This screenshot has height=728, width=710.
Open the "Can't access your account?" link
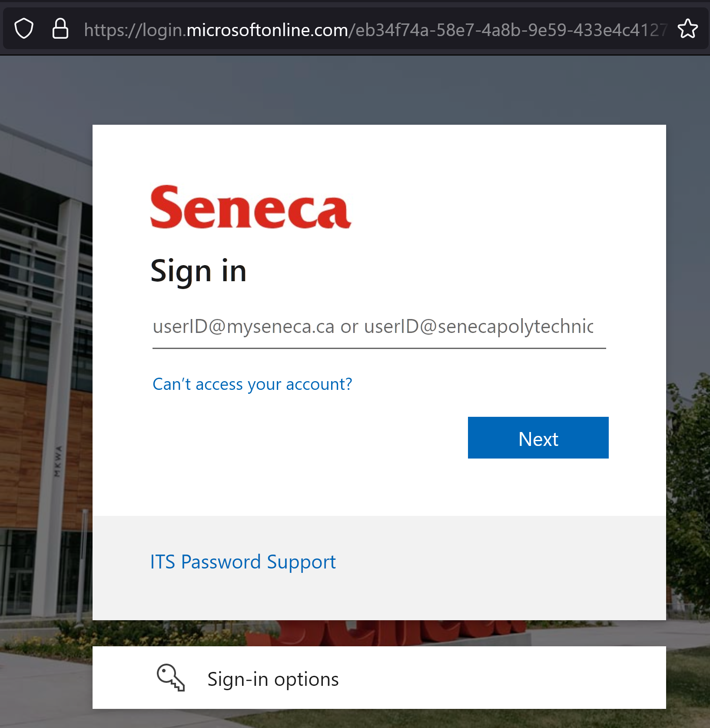252,384
